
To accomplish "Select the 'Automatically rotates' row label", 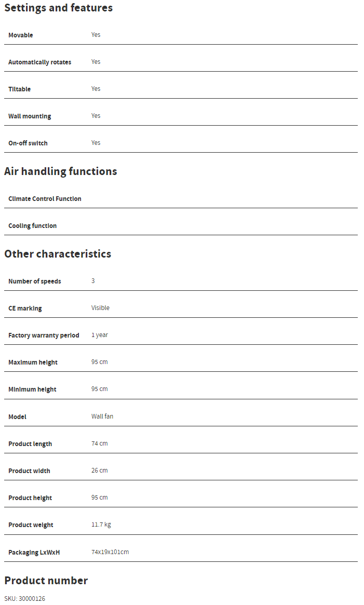I will click(x=40, y=62).
